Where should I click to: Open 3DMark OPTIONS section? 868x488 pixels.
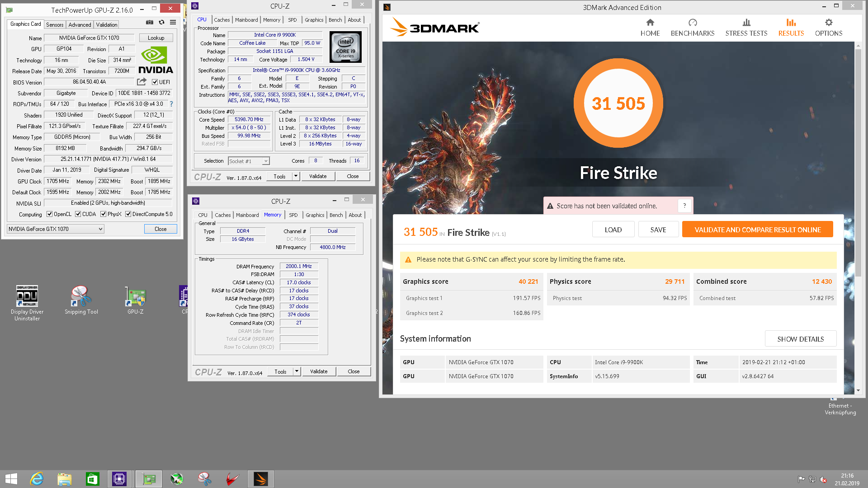point(829,28)
